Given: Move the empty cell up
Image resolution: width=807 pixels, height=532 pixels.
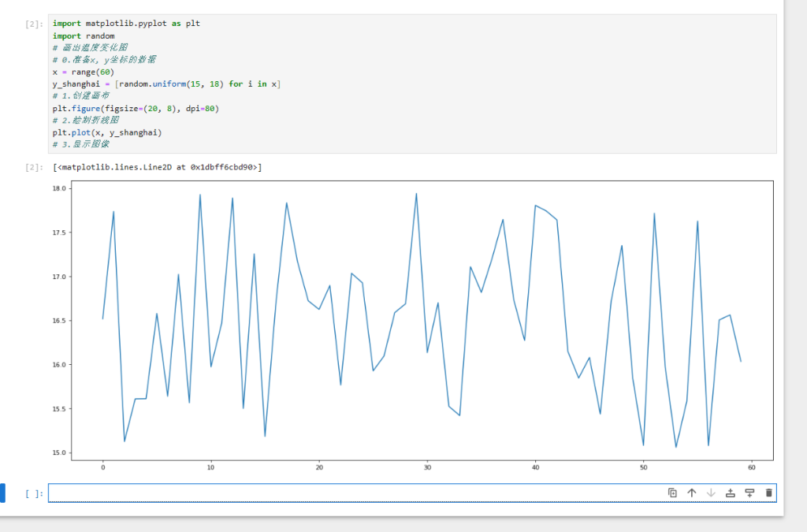Looking at the screenshot, I should [x=692, y=493].
